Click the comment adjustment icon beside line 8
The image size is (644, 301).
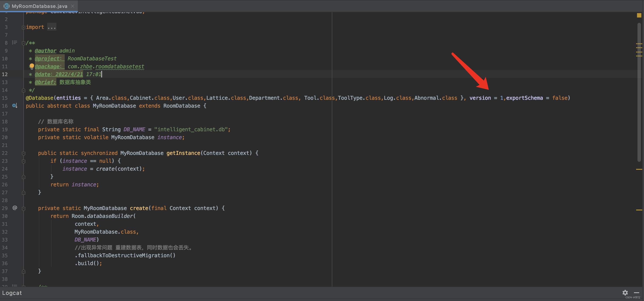(14, 42)
